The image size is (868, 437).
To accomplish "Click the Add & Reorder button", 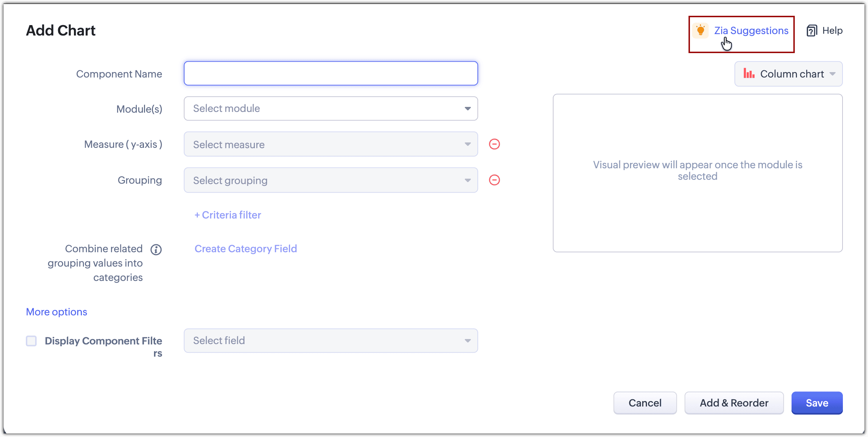I will click(734, 403).
